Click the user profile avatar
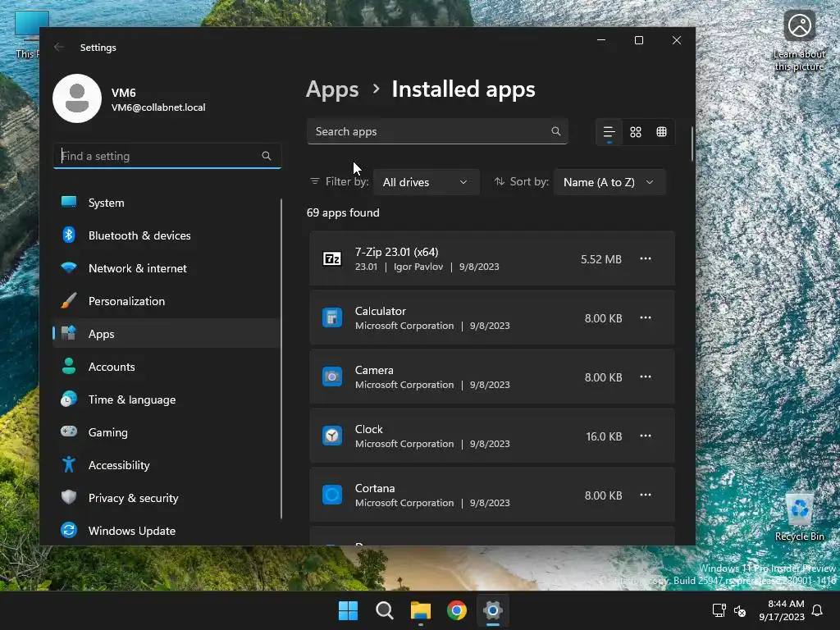840x630 pixels. [x=77, y=98]
